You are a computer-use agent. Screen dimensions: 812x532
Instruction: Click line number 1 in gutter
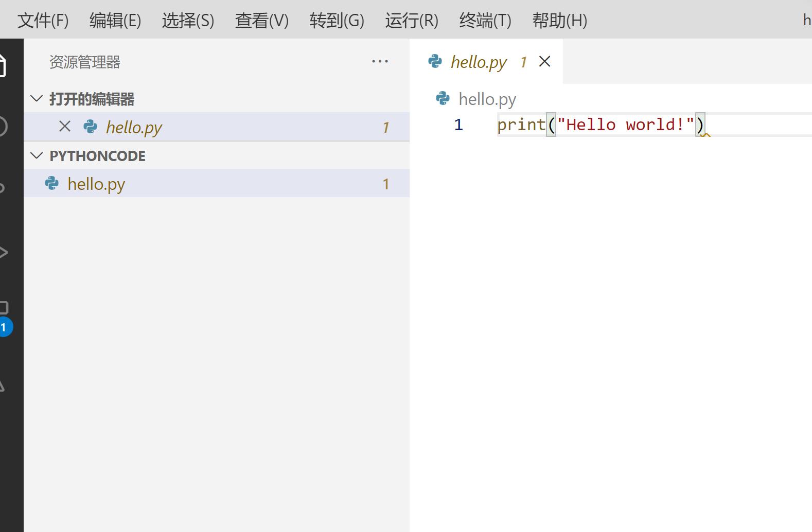(x=458, y=125)
